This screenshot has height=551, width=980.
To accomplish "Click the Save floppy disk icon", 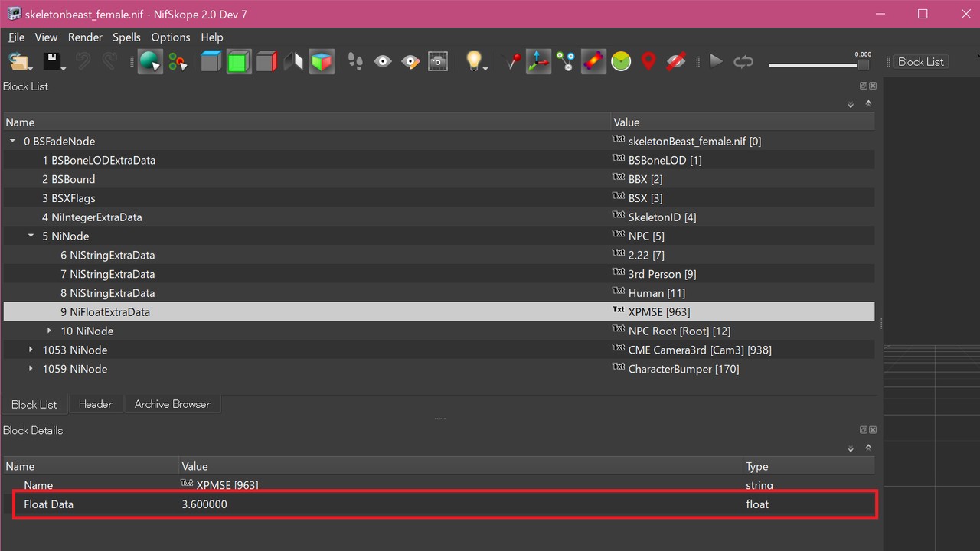I will click(x=52, y=62).
